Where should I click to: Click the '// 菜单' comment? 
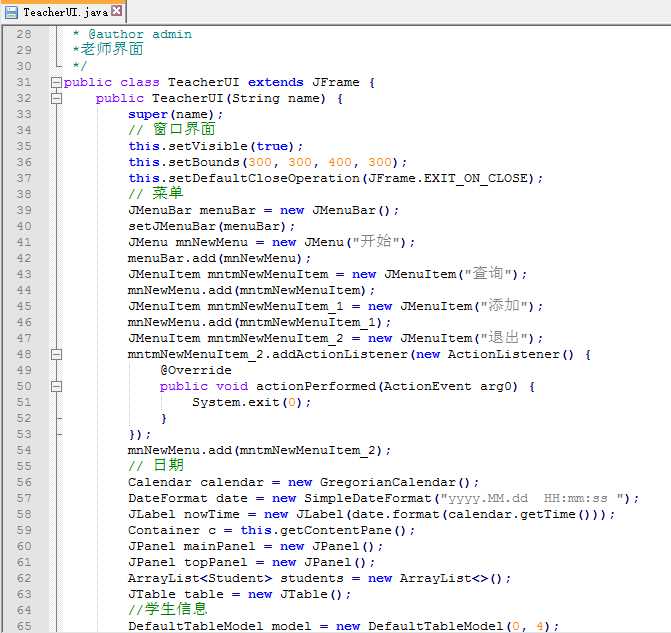(x=155, y=193)
